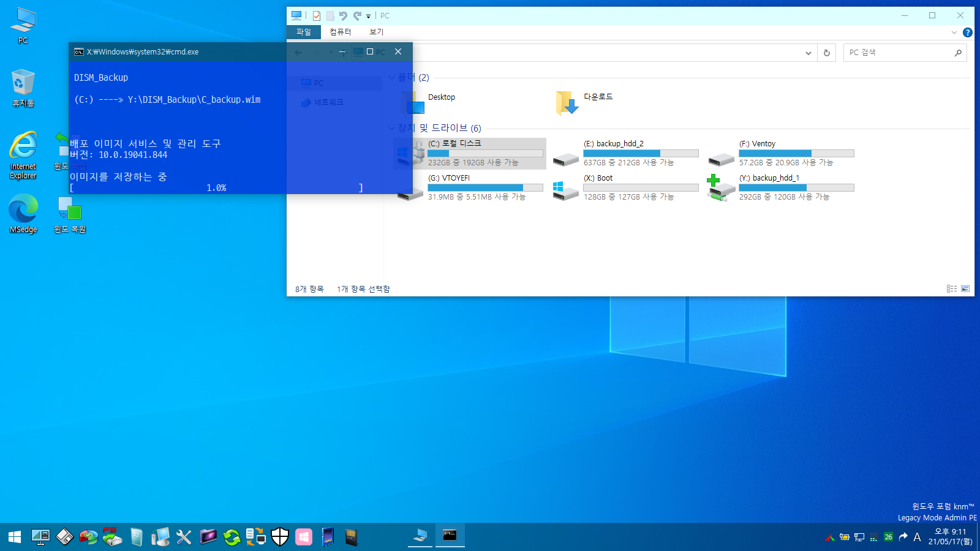The image size is (980, 551).
Task: Open the blue phone taskbar icon
Action: (x=328, y=537)
